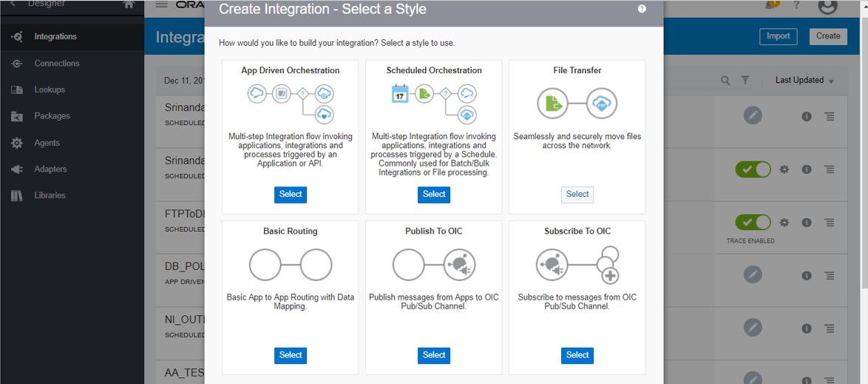The width and height of the screenshot is (868, 384).
Task: Choose Select under Publish To OIC
Action: tap(434, 355)
